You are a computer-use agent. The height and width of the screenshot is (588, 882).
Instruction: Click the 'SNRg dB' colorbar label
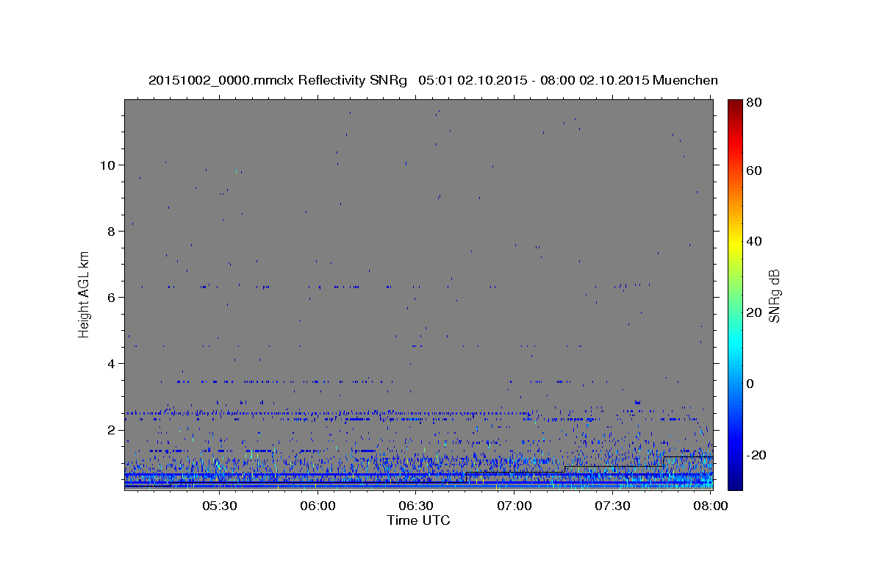point(775,295)
